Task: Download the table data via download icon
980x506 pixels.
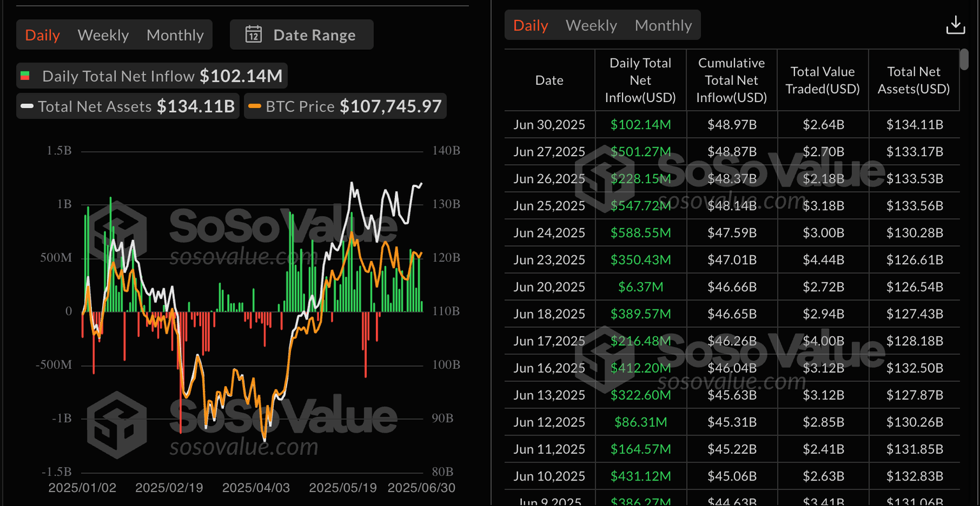Action: point(955,25)
